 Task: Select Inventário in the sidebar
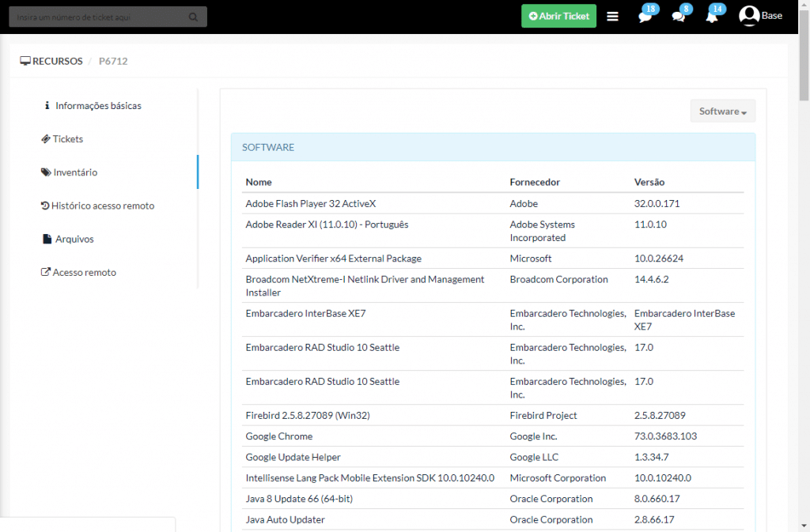pyautogui.click(x=75, y=172)
